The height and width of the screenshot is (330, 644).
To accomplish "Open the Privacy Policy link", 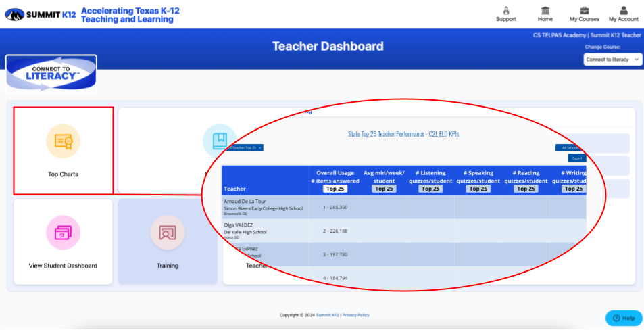I will (355, 315).
